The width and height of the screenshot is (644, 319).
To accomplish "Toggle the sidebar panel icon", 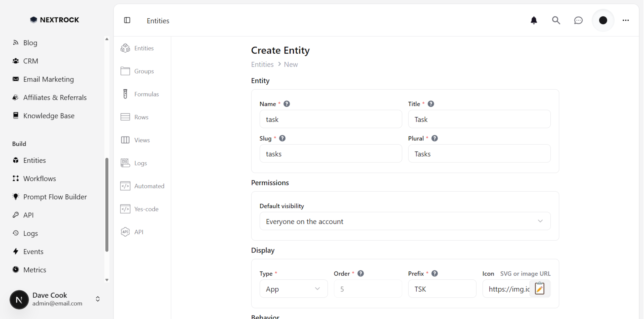I will point(127,20).
